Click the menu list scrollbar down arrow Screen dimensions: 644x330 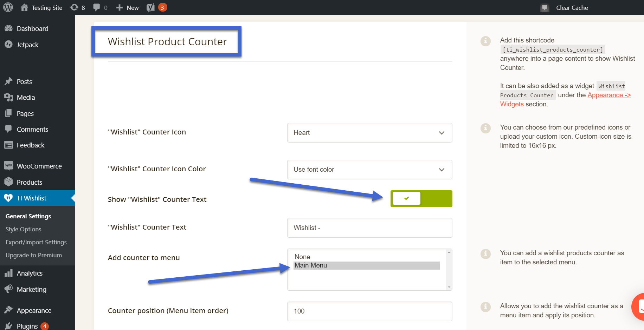point(449,287)
